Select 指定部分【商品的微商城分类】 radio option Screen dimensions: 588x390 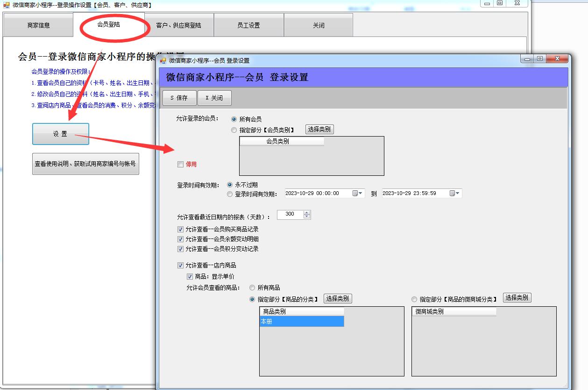[x=414, y=299]
